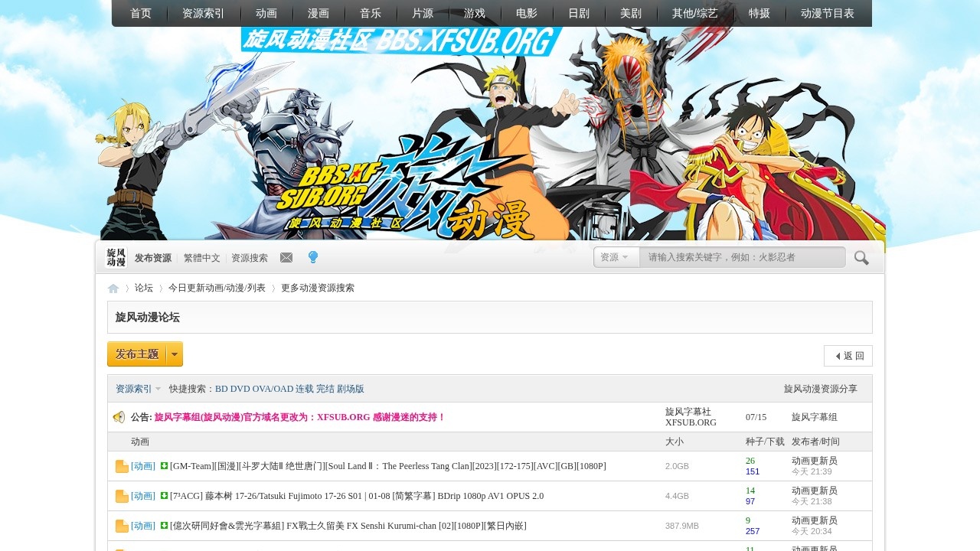The image size is (980, 551).
Task: Click the announcement megaphone icon
Action: [x=119, y=417]
